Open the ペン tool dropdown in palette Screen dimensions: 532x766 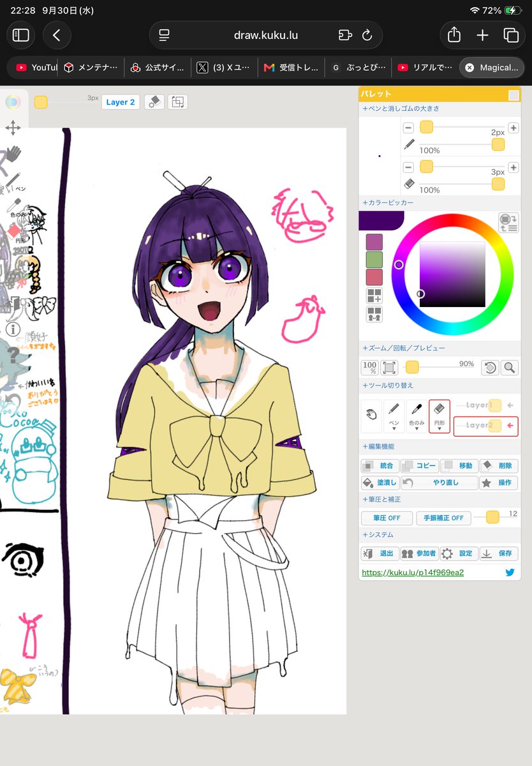tap(394, 417)
